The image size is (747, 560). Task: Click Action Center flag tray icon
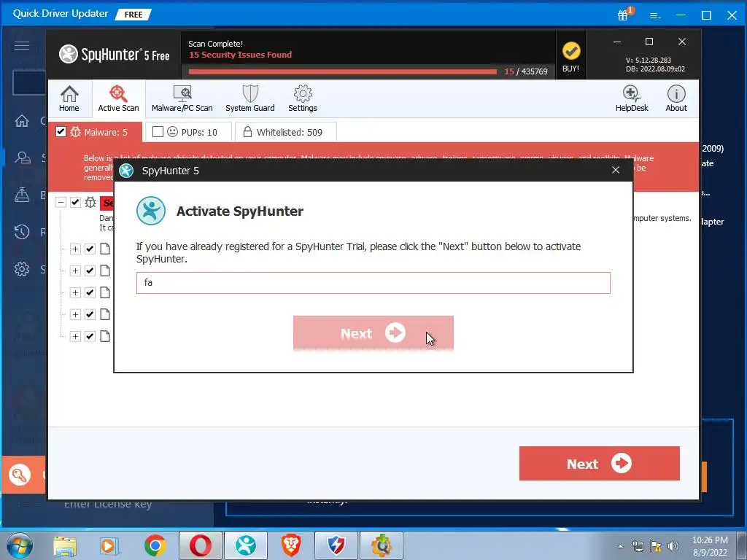(656, 546)
